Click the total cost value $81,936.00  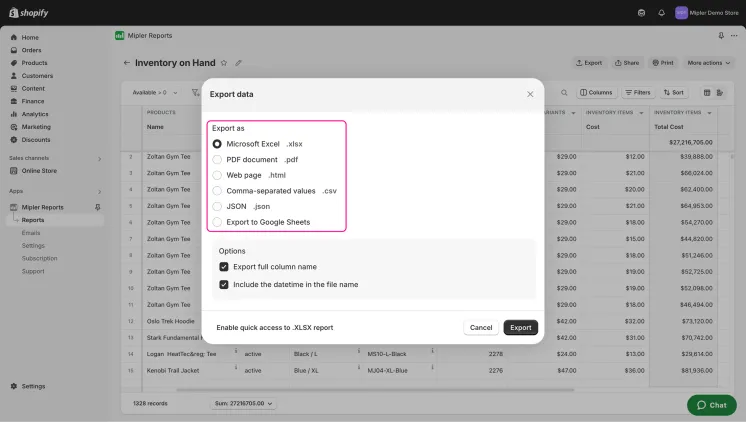coord(697,371)
